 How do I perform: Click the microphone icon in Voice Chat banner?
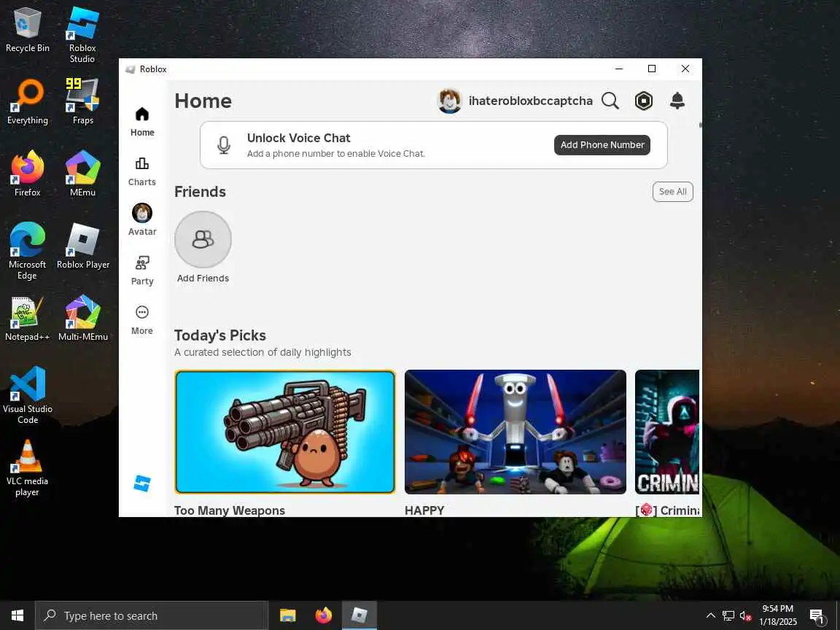coord(224,145)
